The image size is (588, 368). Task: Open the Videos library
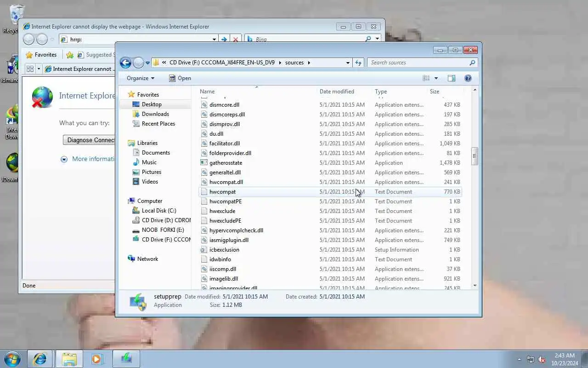click(x=150, y=182)
